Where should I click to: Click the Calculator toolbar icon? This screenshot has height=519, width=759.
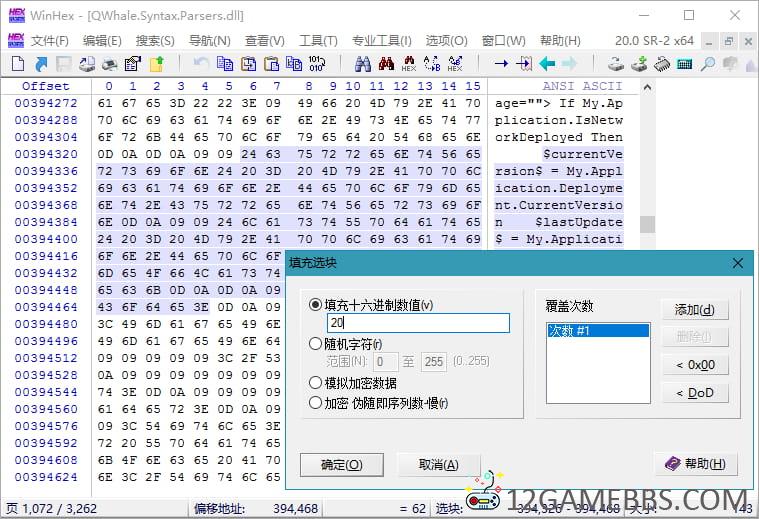(684, 63)
